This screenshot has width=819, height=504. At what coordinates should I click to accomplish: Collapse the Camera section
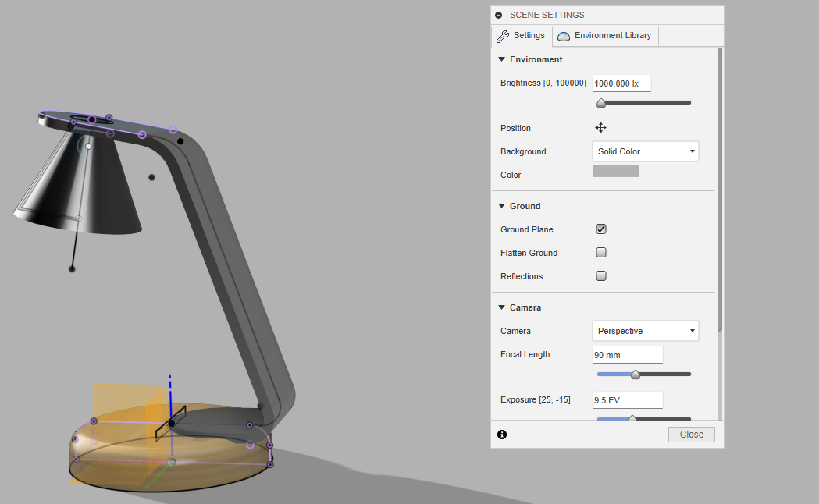pyautogui.click(x=502, y=307)
